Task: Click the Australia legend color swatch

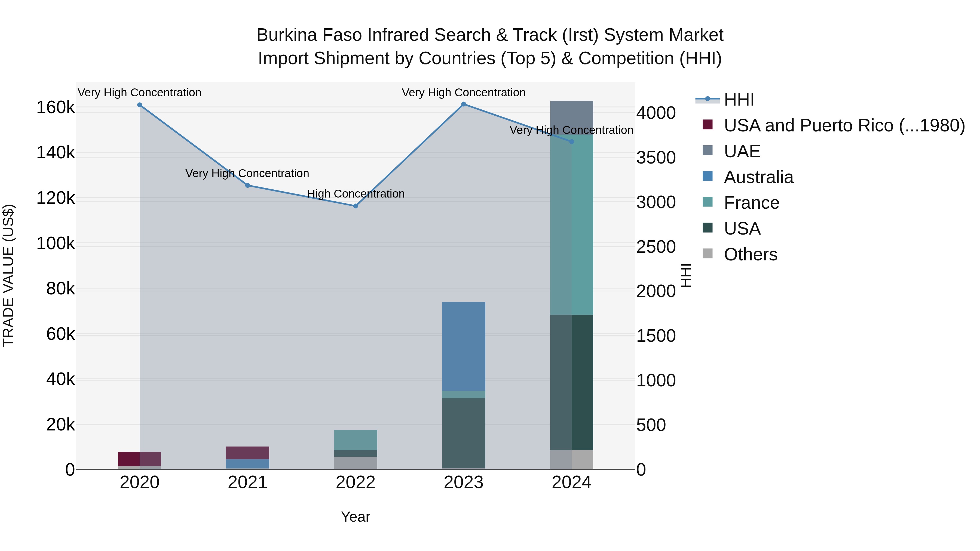Action: tap(707, 176)
